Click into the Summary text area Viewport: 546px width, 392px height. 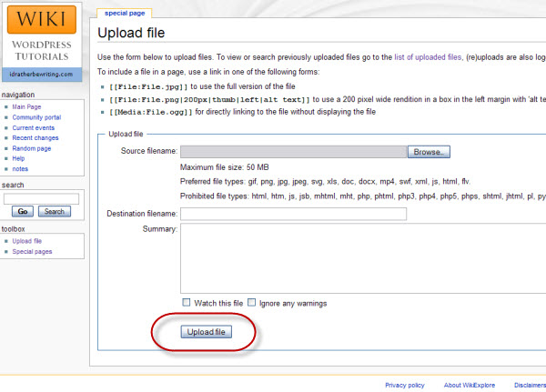[x=363, y=258]
